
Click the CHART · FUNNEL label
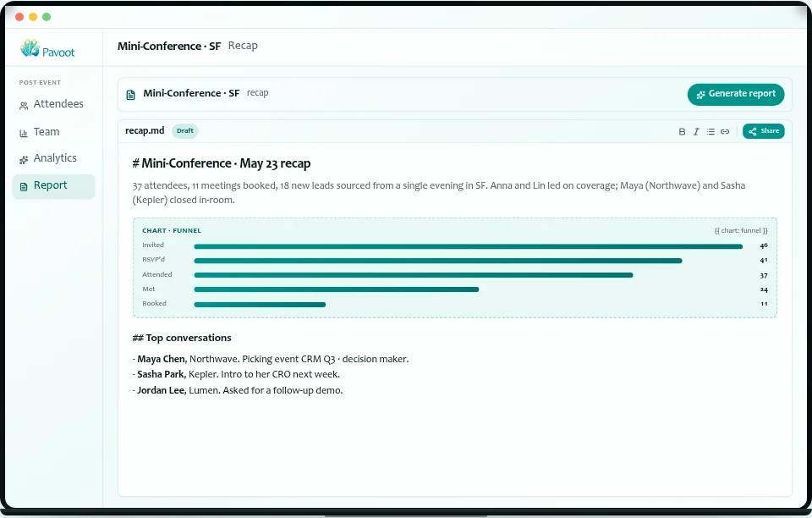172,230
